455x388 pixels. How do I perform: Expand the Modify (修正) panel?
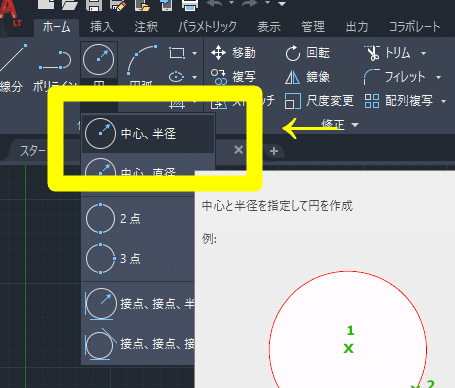point(340,125)
